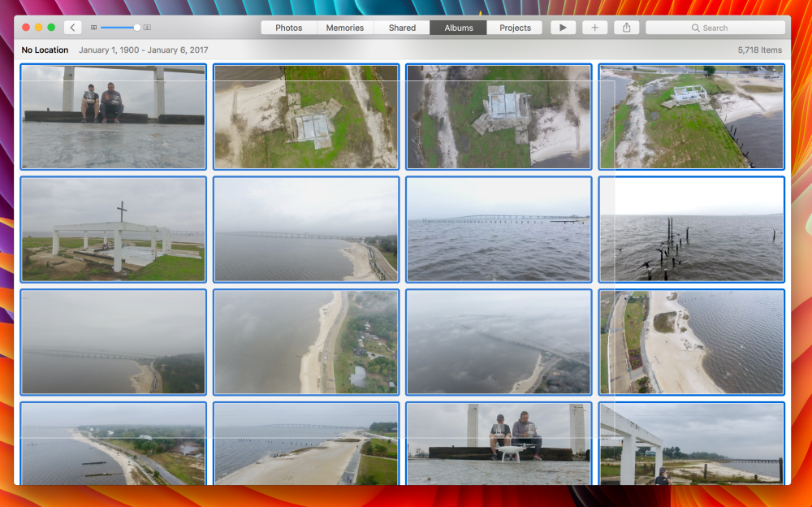Screen dimensions: 812x507
Task: Pick the photo of wooden pilings in the water
Action: click(691, 229)
